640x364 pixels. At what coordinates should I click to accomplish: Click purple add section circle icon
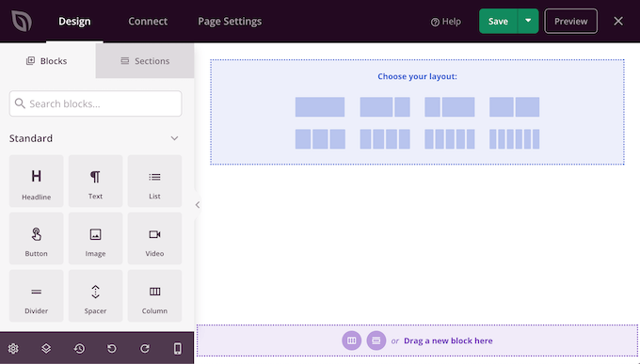(376, 340)
